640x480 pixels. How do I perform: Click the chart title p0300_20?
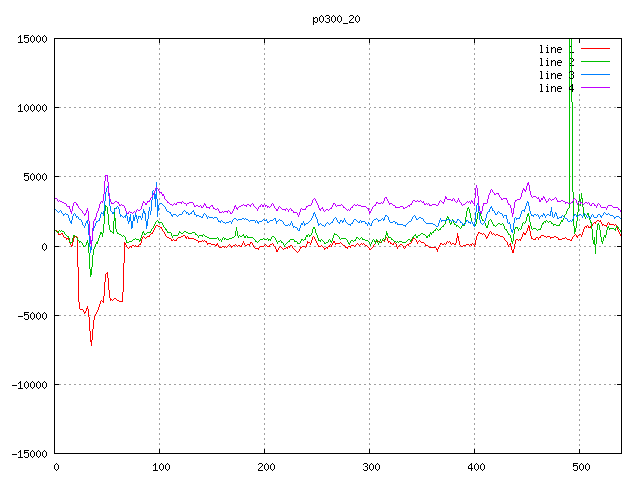tap(336, 20)
